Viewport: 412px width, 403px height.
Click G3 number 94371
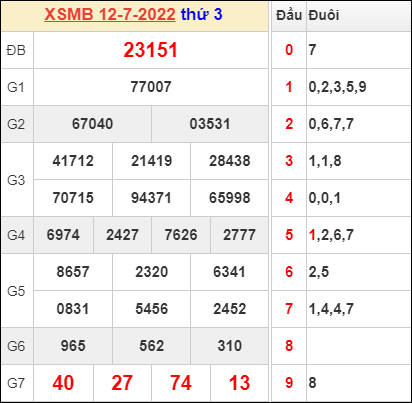click(151, 198)
